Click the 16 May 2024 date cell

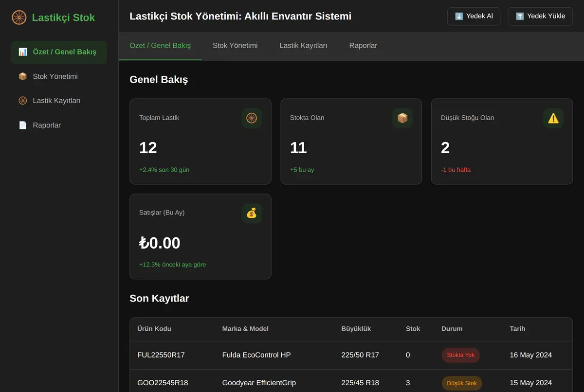[x=530, y=355]
